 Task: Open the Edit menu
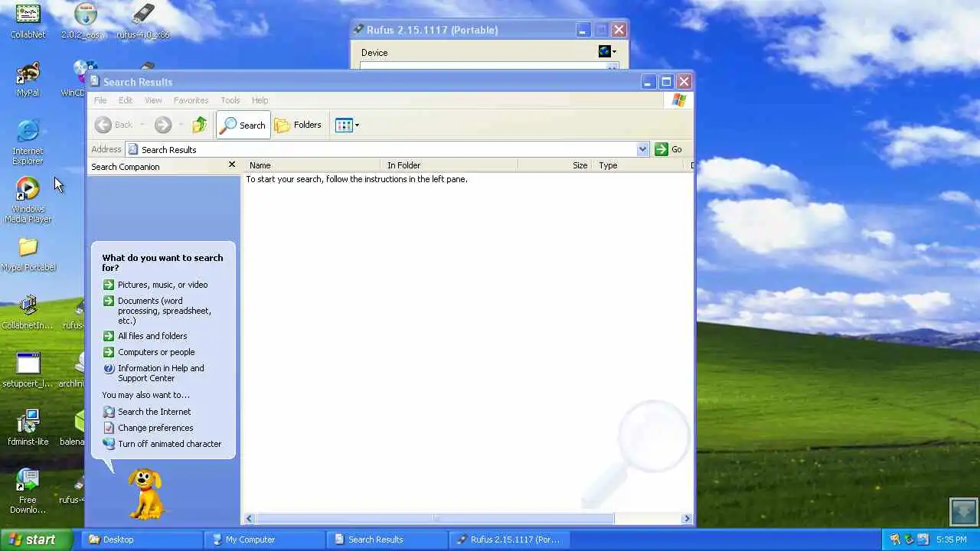(x=126, y=100)
